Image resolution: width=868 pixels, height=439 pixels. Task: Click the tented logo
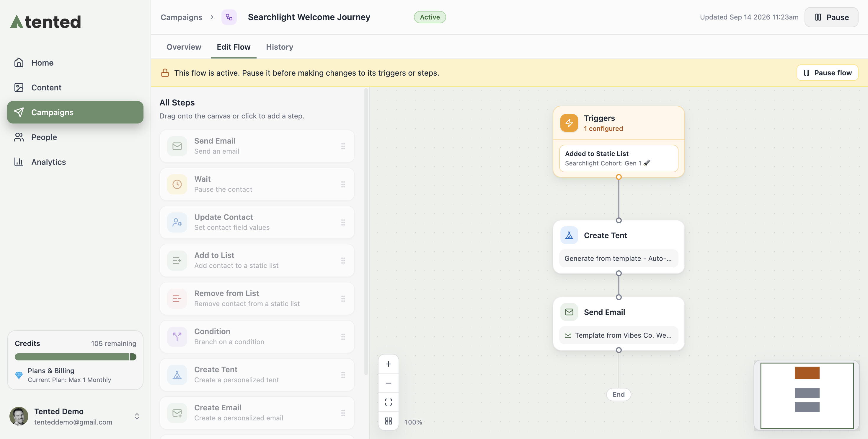(45, 22)
